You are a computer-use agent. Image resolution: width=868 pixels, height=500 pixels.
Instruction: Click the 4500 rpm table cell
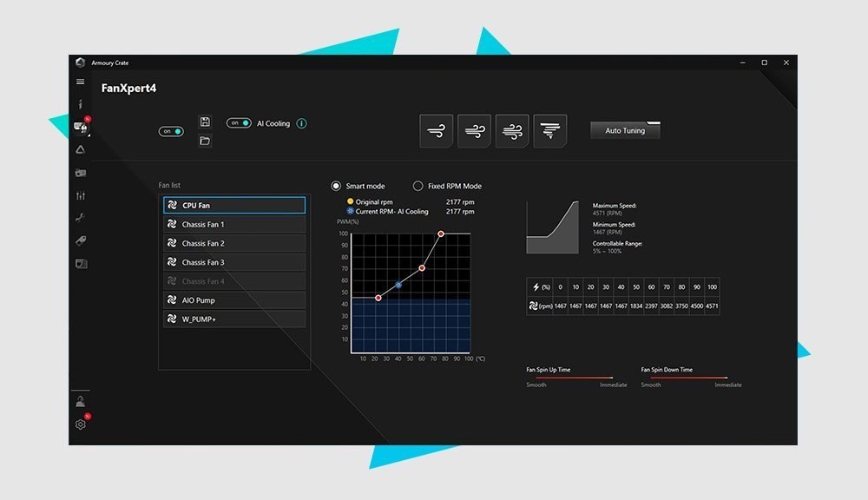[696, 306]
